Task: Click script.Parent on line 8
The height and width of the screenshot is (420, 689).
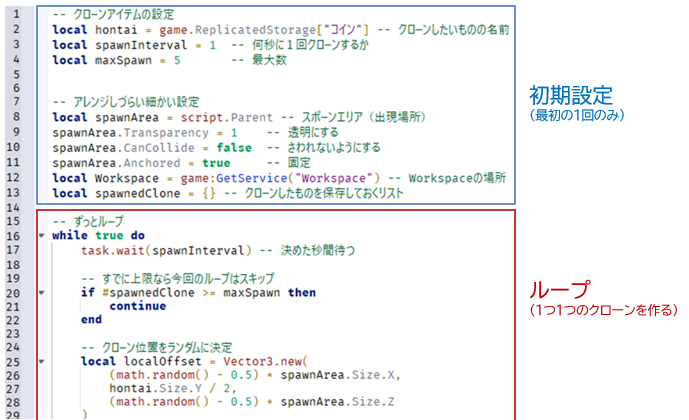Action: (227, 117)
